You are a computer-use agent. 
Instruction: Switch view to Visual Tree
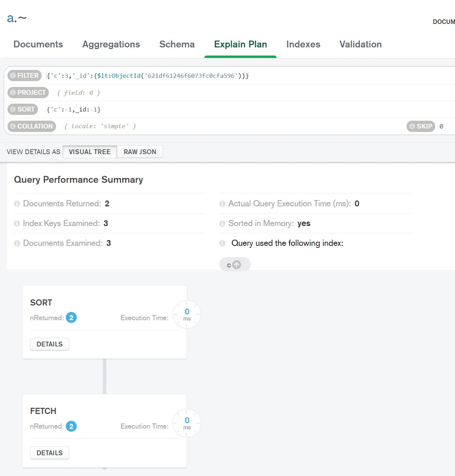90,152
